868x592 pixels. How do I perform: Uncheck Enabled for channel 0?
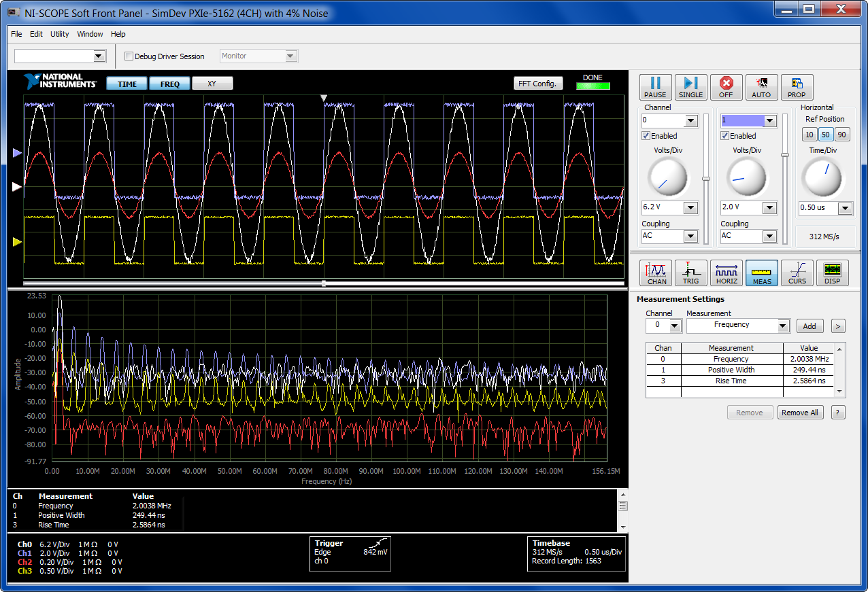pyautogui.click(x=646, y=136)
